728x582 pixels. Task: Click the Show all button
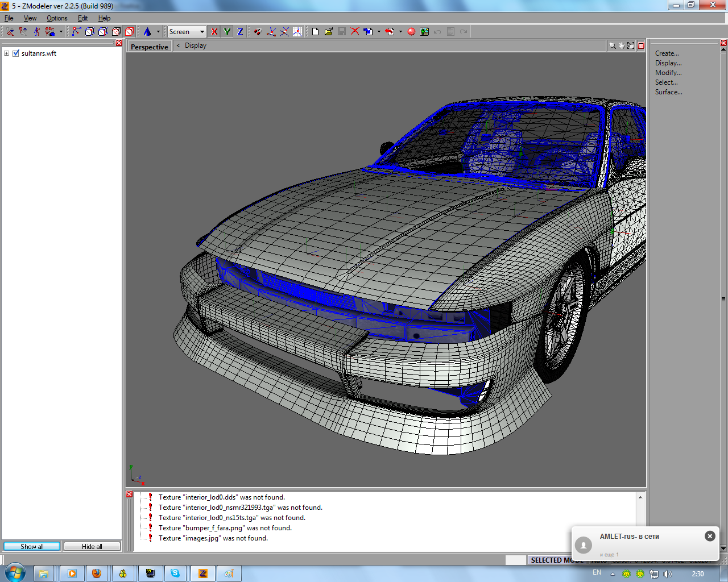32,546
